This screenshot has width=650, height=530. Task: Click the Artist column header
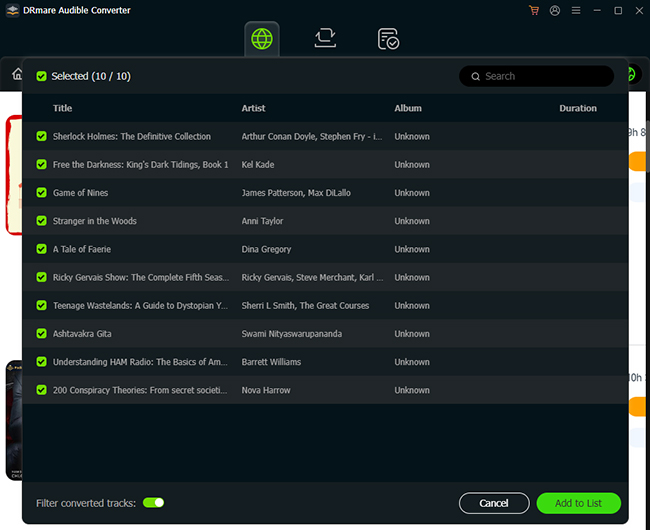pos(253,108)
